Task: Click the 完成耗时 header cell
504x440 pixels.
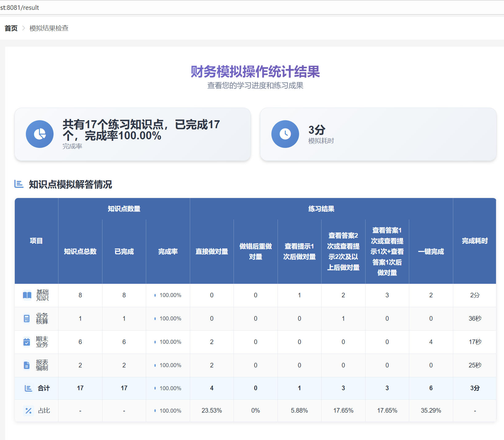Action: pos(474,241)
